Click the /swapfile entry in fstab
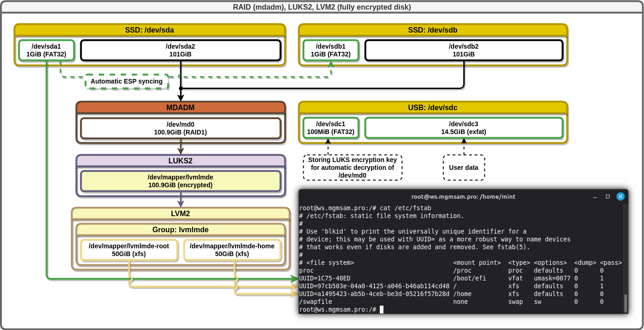Image resolution: width=644 pixels, height=330 pixels. point(316,302)
